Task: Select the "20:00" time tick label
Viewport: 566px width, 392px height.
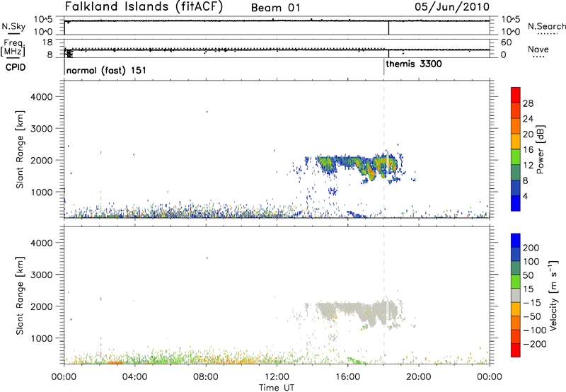Action: (419, 377)
